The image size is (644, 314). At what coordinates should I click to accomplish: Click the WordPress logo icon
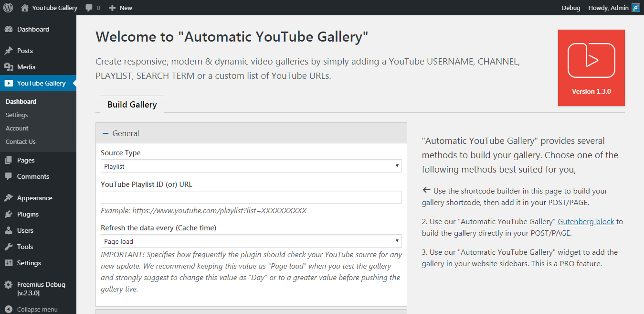click(x=8, y=8)
